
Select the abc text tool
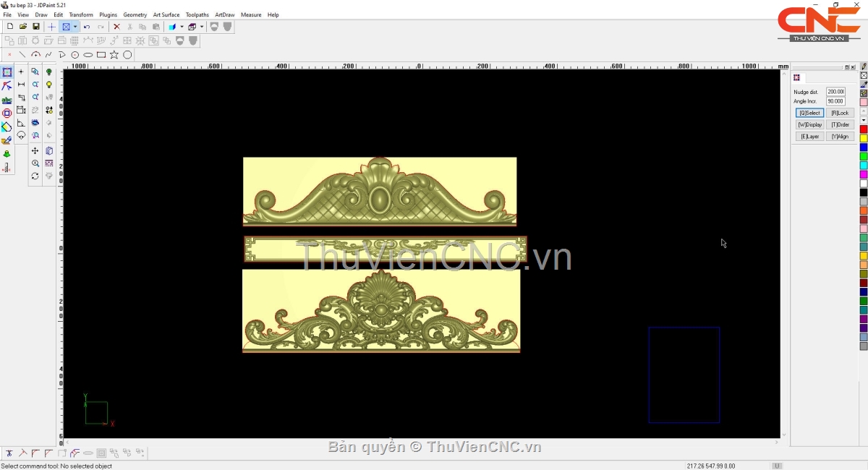click(7, 101)
